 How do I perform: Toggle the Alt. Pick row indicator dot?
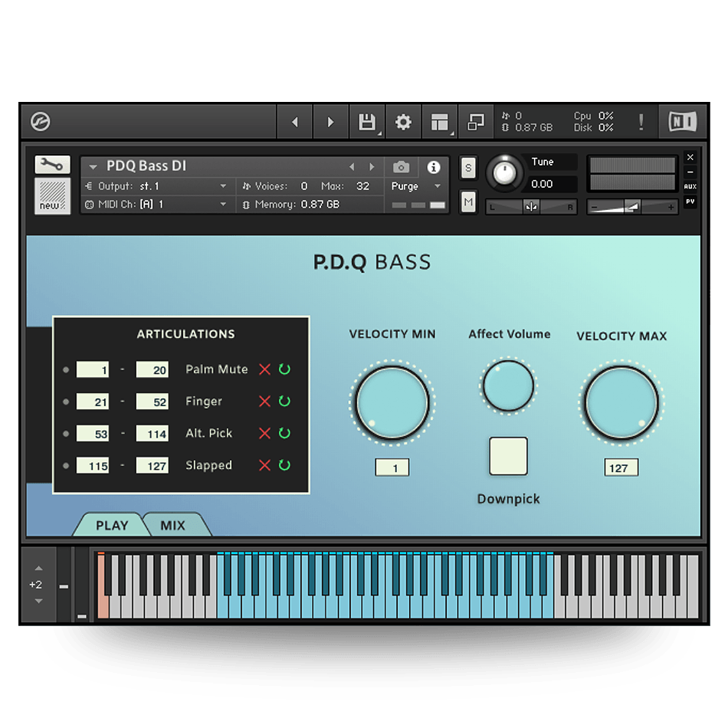click(x=66, y=434)
